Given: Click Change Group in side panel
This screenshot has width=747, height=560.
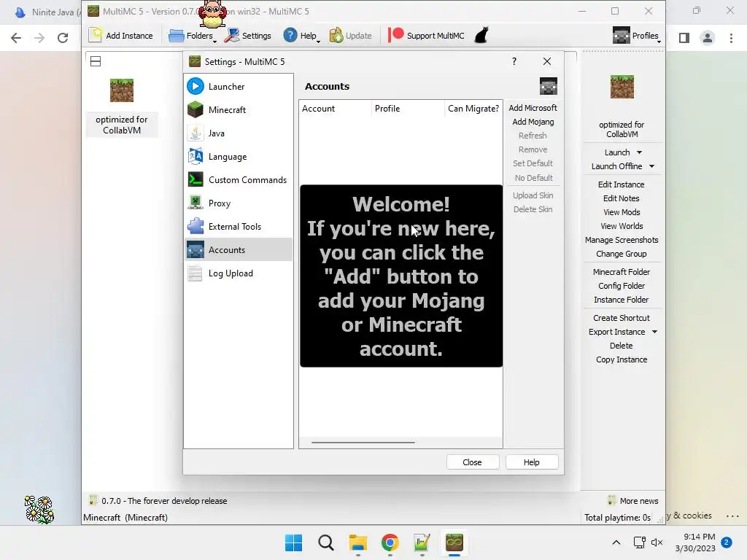Looking at the screenshot, I should tap(622, 254).
